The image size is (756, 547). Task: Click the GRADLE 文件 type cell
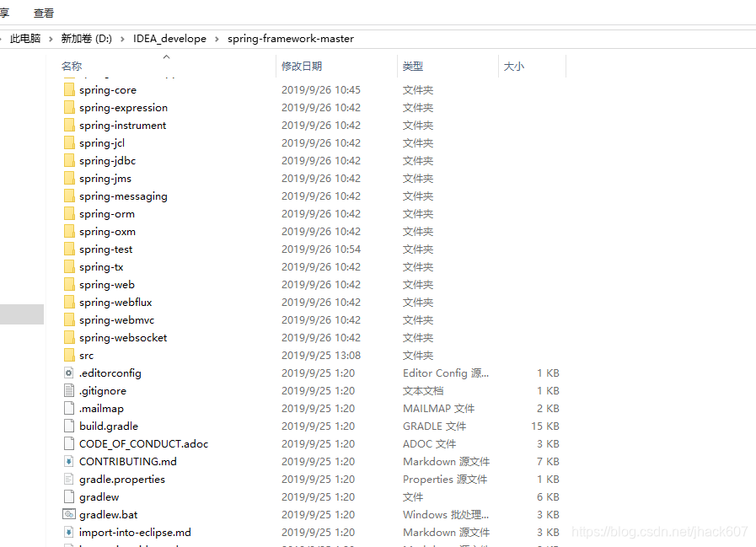tap(434, 426)
